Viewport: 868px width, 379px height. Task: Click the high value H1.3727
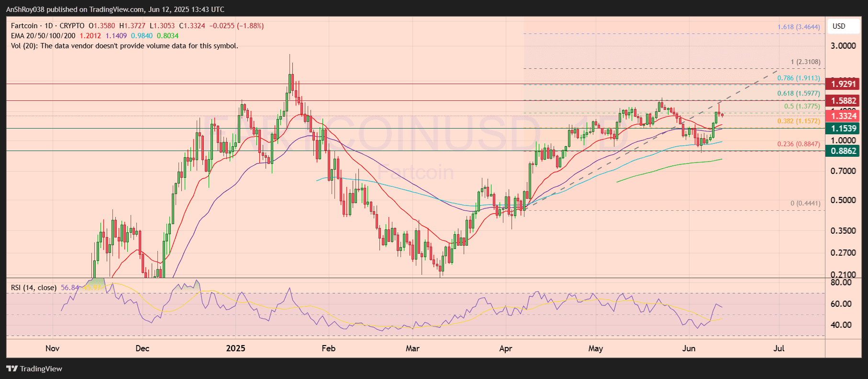133,26
